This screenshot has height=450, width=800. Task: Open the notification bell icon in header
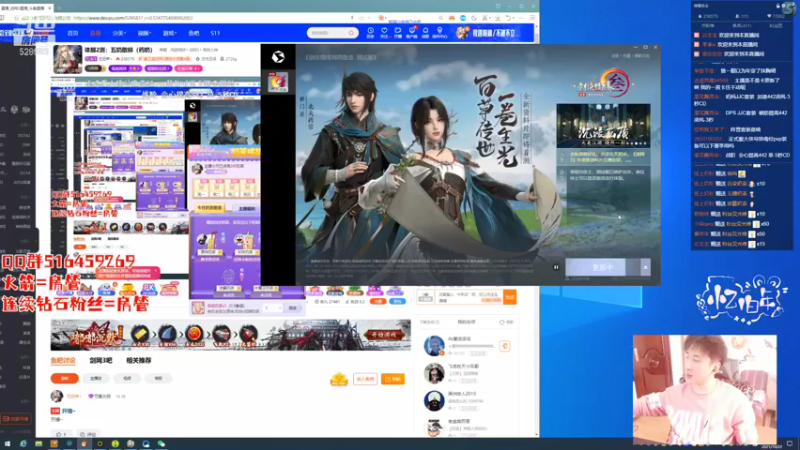[x=425, y=33]
